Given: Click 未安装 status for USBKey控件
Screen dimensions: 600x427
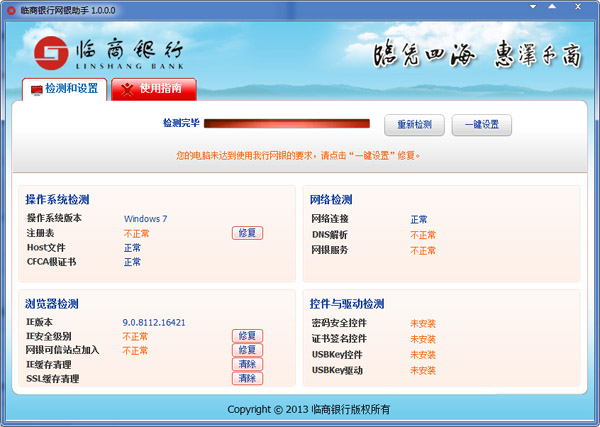Looking at the screenshot, I should coord(423,355).
